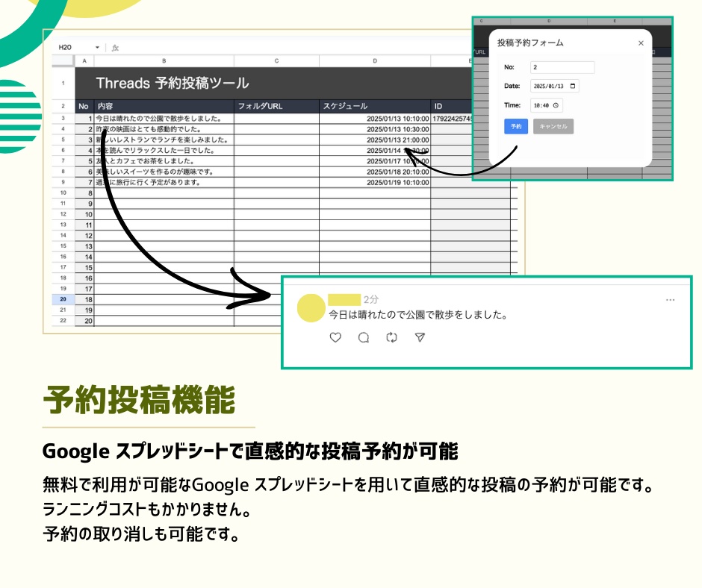This screenshot has height=588, width=702.
Task: Click the Date field showing 2025/01/13
Action: point(555,86)
